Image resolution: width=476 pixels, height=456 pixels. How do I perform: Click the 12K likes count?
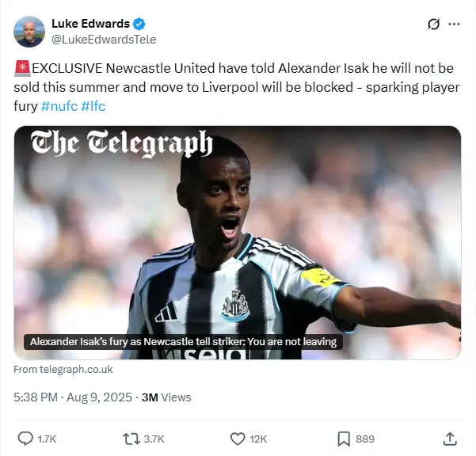tap(258, 439)
